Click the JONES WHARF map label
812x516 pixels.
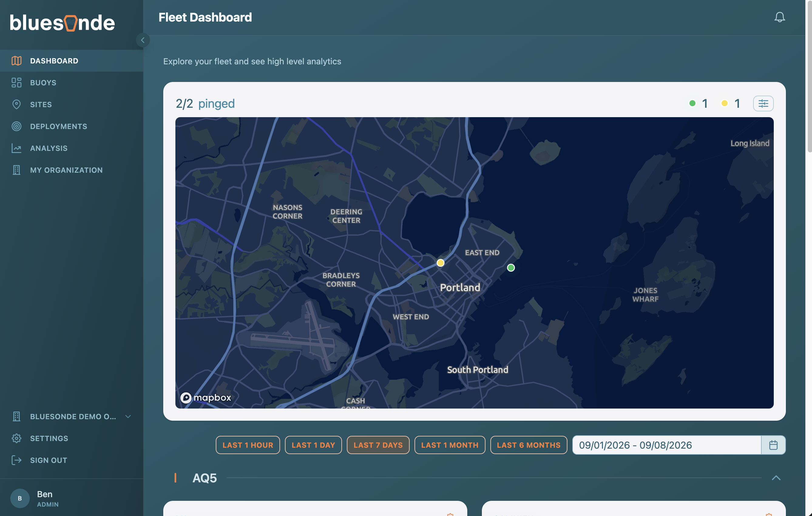(645, 295)
